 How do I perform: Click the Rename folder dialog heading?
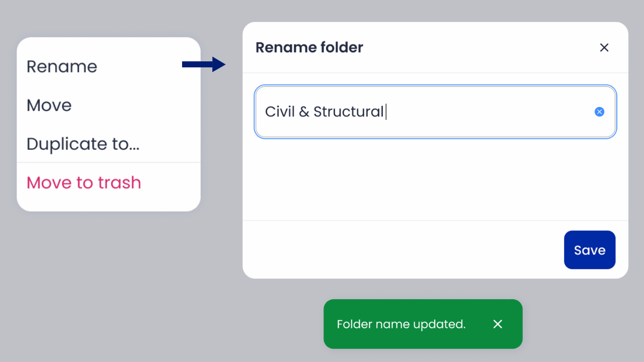(x=309, y=48)
